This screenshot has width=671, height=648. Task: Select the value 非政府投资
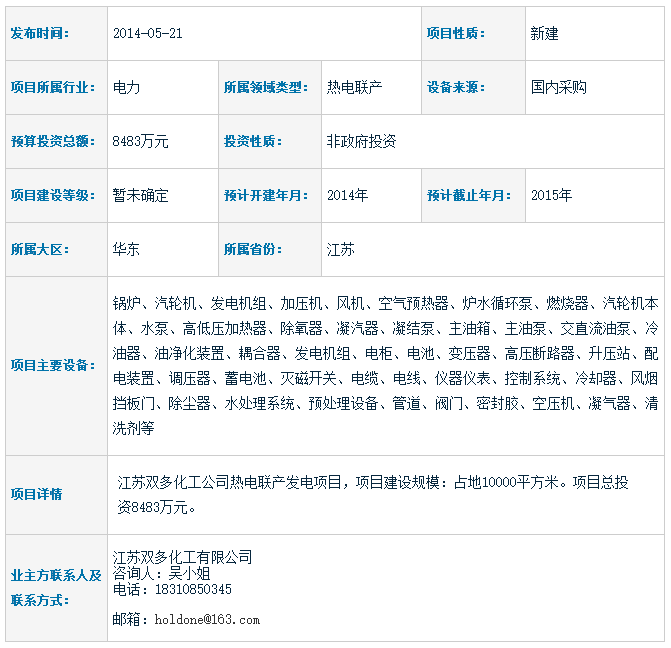361,141
